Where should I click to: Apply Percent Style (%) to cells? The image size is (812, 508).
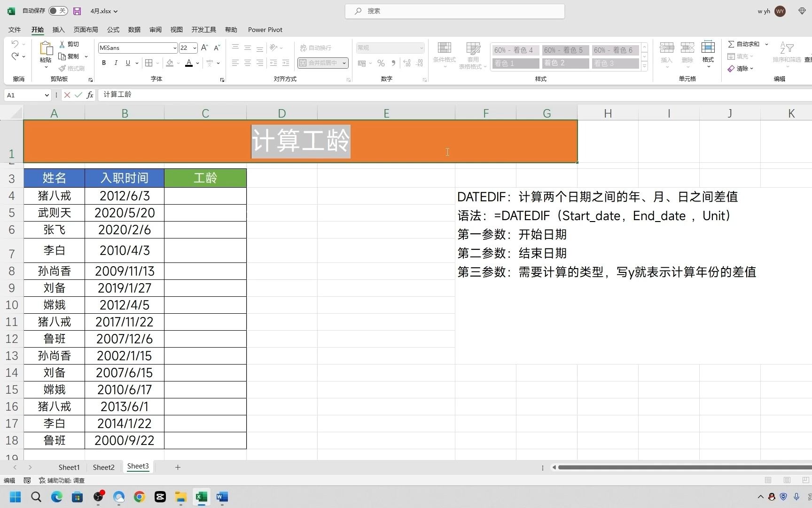tap(381, 63)
